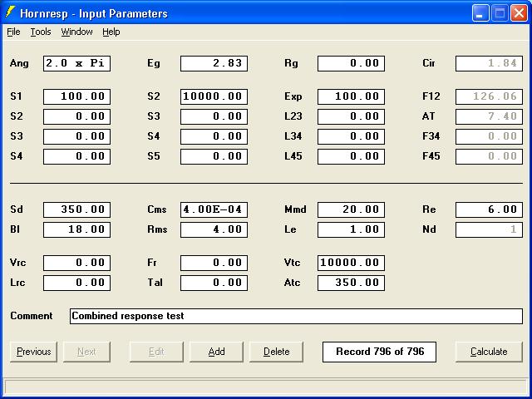Select the Vtc field showing 10000.00

[x=351, y=263]
